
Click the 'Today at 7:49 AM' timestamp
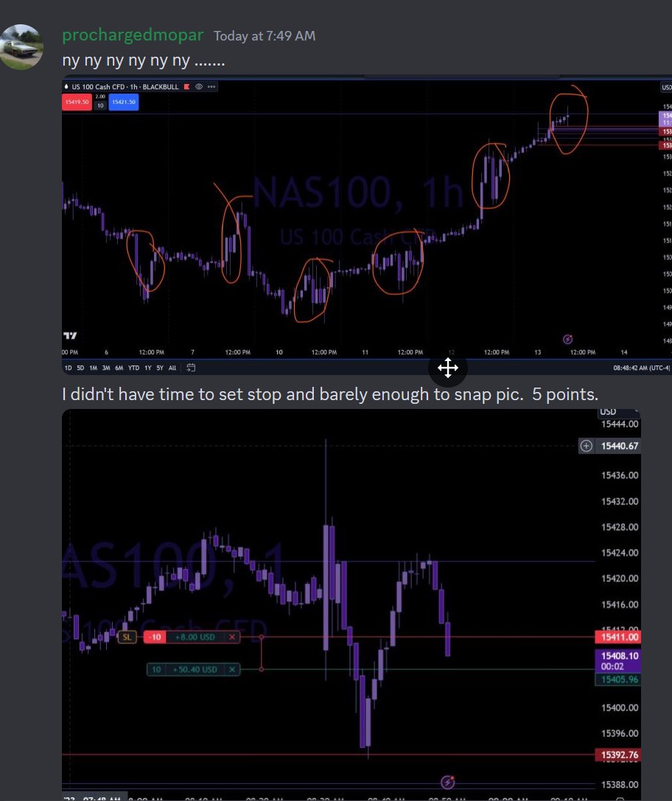(x=265, y=36)
